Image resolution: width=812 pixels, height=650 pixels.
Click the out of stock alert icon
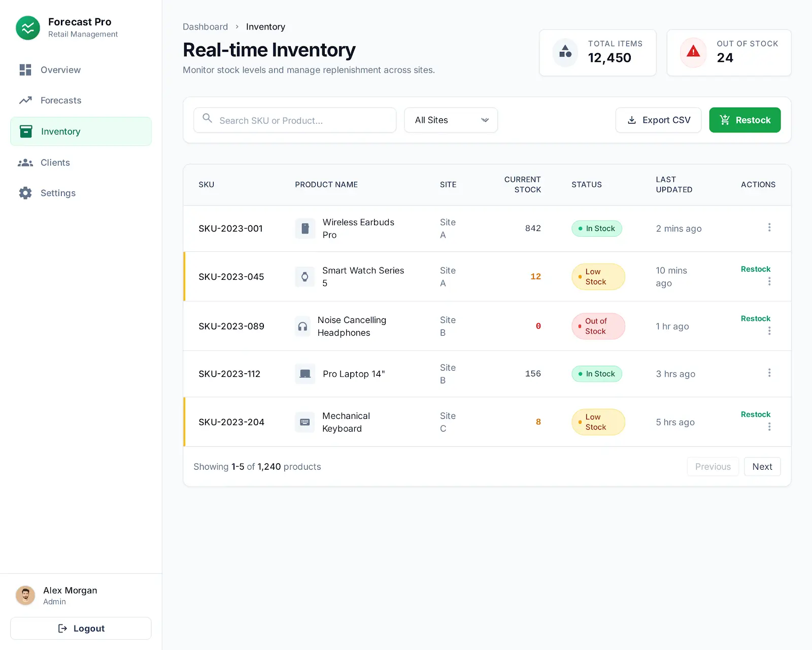coord(693,52)
